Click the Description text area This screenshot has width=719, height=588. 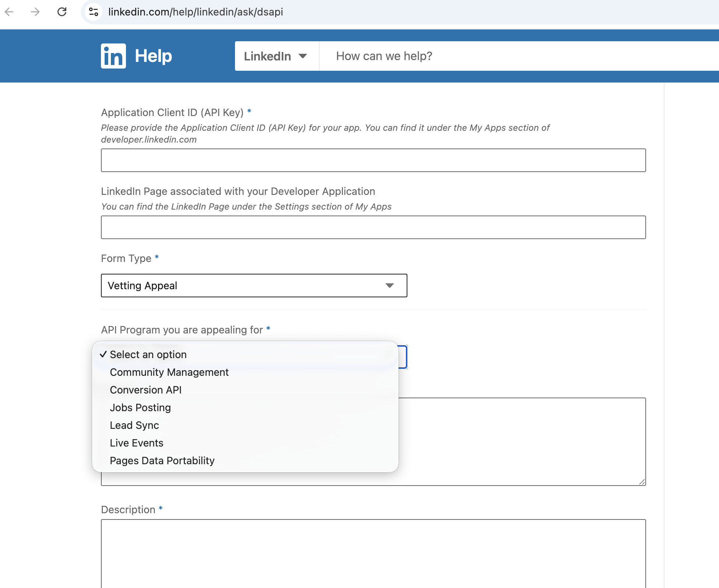pos(373,554)
